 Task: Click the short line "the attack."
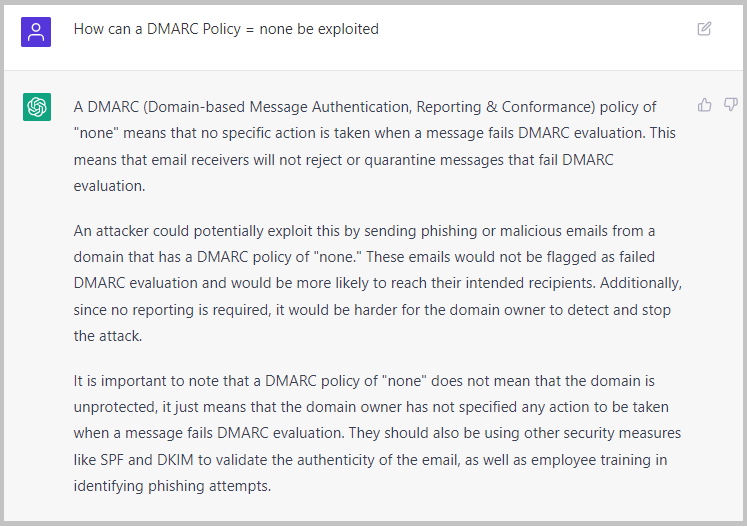108,336
